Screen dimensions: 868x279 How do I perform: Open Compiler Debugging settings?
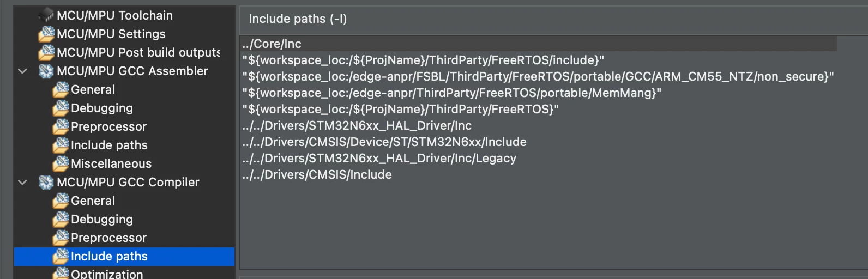102,219
